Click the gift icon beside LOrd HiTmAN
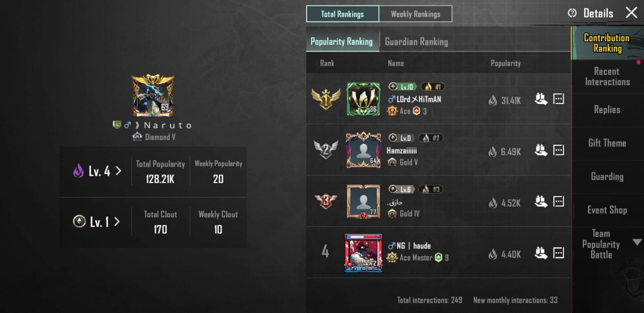 [541, 99]
